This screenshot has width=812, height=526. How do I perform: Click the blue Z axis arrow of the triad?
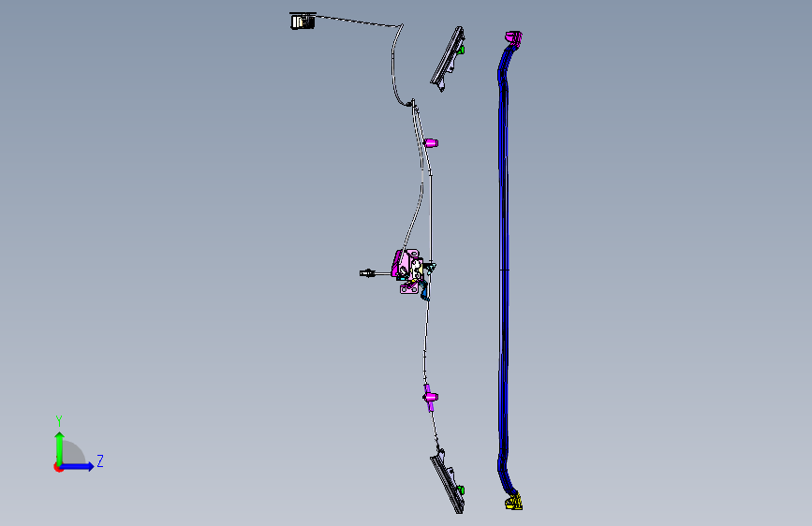78,466
